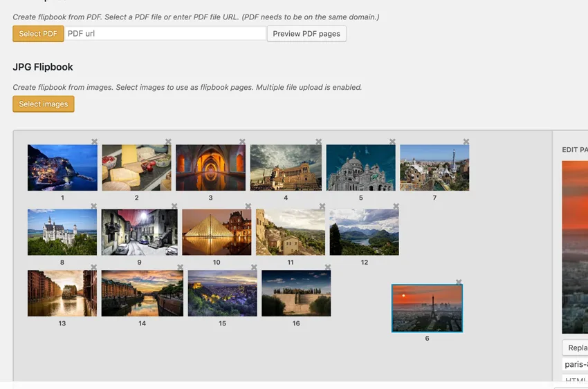Delete page 10 pyramid image via X icon

248,206
